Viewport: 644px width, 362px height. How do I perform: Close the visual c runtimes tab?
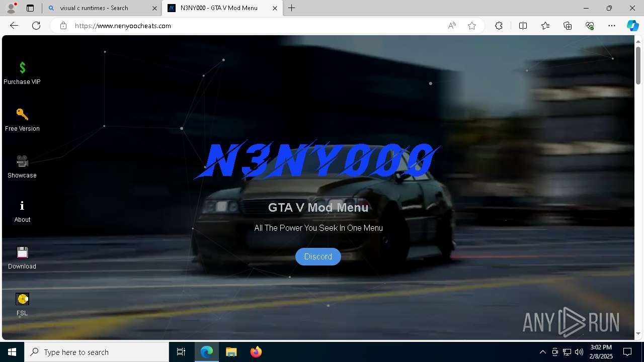click(x=154, y=8)
